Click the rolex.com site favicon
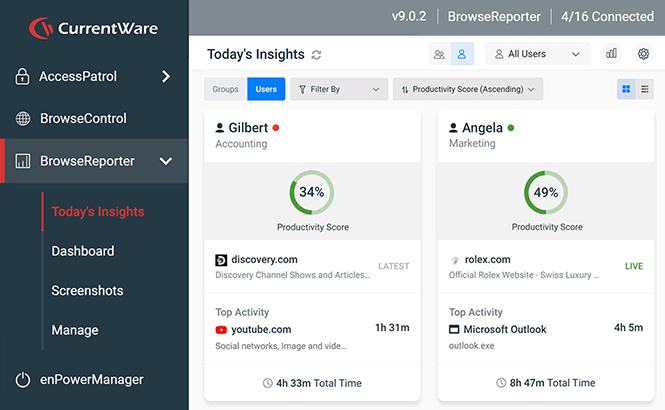 click(x=455, y=260)
